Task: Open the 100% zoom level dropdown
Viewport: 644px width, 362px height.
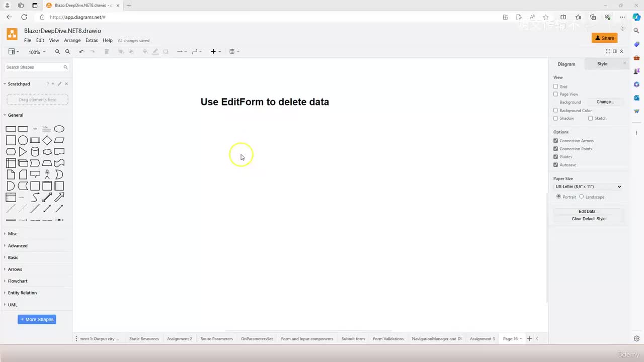Action: pos(37,52)
